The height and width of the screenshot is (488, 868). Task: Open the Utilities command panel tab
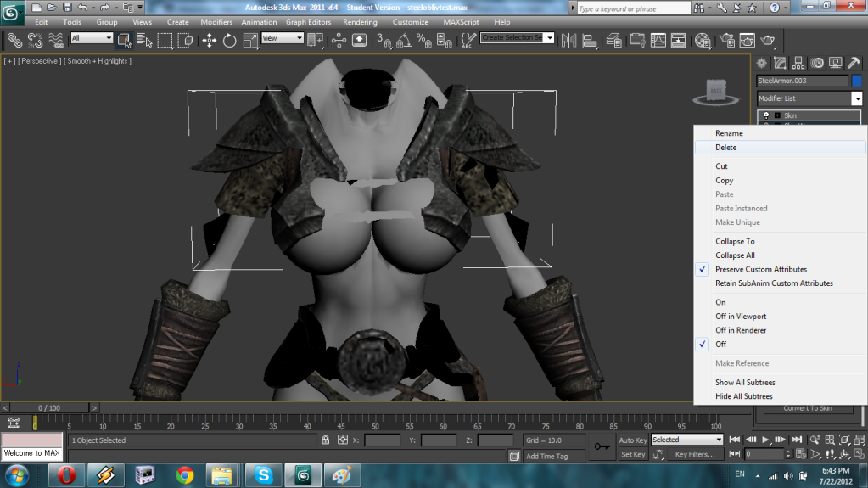854,63
